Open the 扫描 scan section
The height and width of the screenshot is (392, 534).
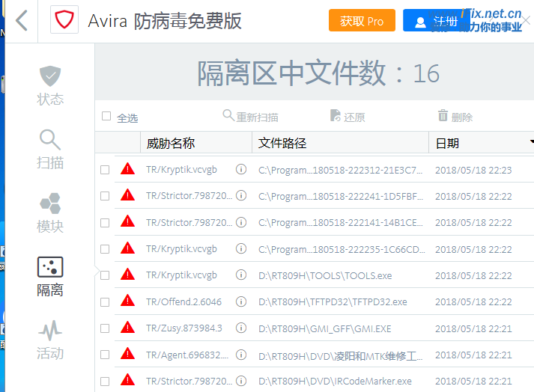coord(50,149)
